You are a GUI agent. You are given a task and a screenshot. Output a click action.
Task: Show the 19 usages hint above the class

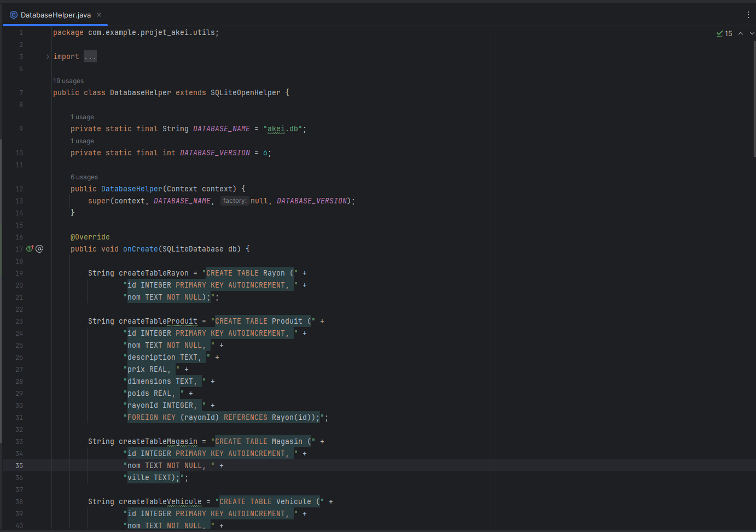pyautogui.click(x=68, y=81)
